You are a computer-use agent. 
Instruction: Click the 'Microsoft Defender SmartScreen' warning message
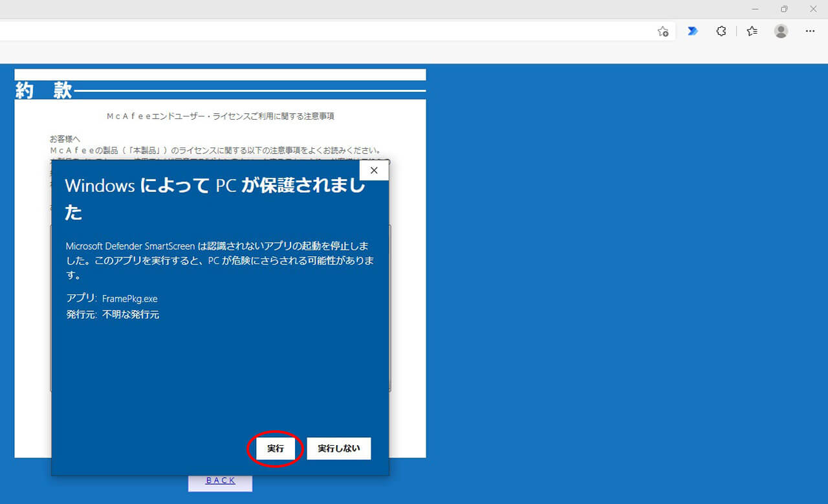click(x=220, y=261)
